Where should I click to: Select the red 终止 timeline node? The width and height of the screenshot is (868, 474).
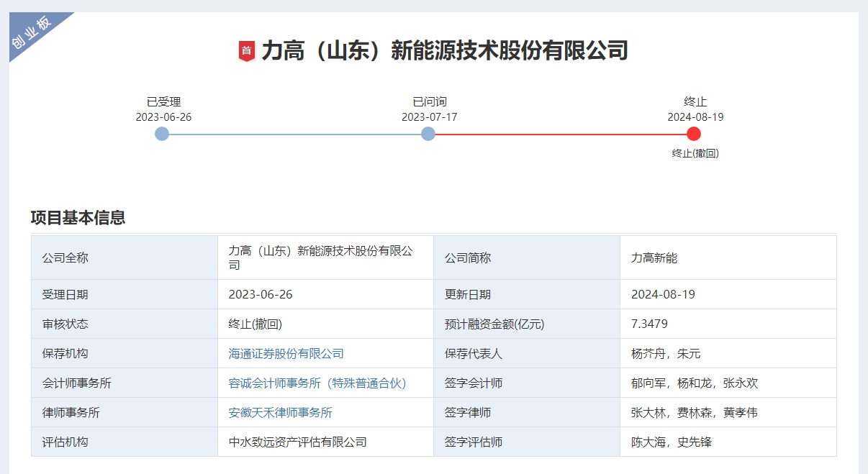[x=694, y=134]
